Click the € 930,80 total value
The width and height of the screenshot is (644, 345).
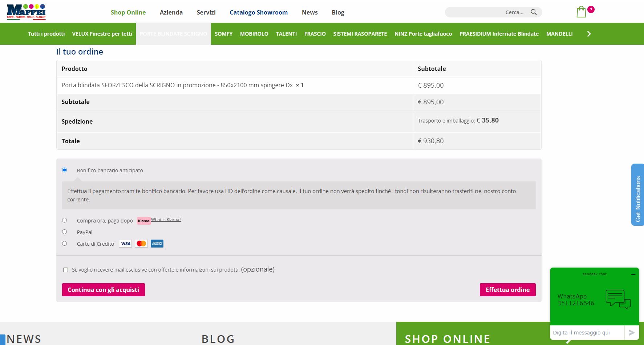[x=431, y=141]
